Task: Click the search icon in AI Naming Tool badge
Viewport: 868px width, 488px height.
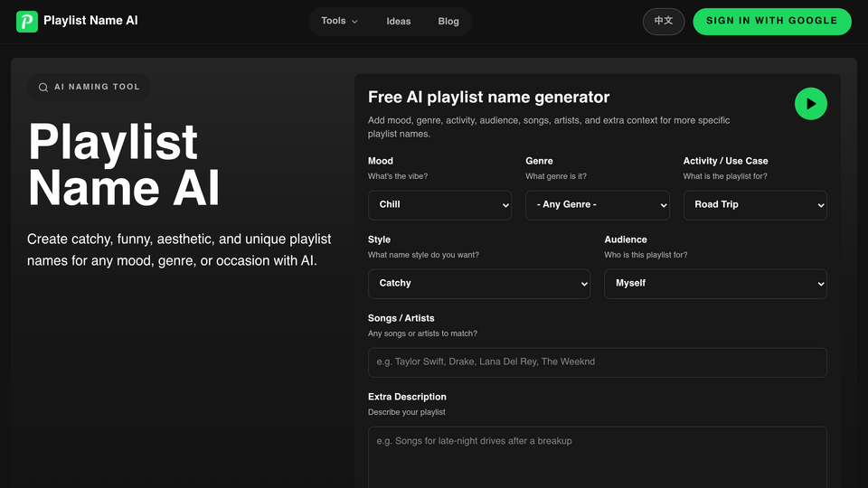Action: click(42, 88)
